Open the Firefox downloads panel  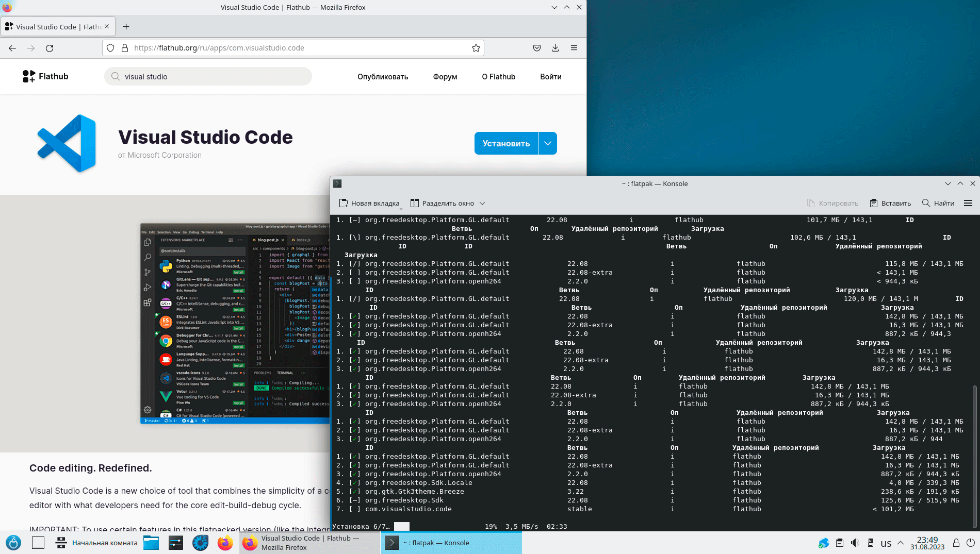pos(555,48)
